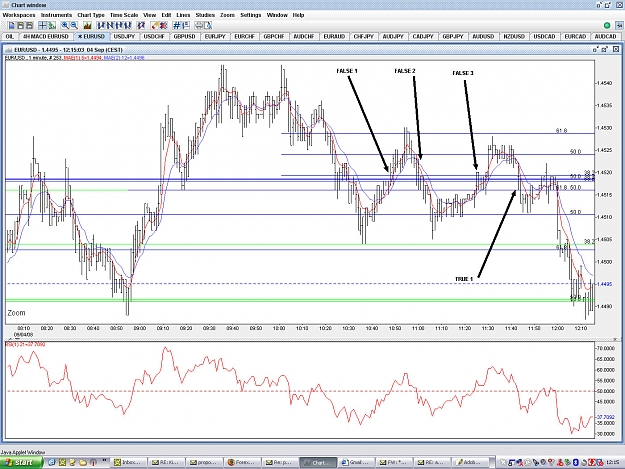
Task: Switch to the CADJPY tab
Action: coord(423,36)
